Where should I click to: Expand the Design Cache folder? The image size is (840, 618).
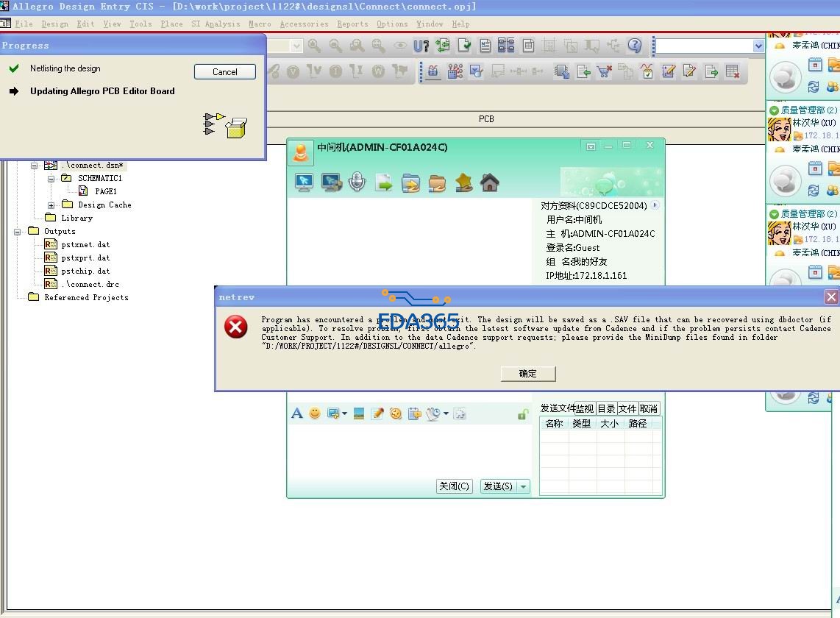pyautogui.click(x=51, y=205)
